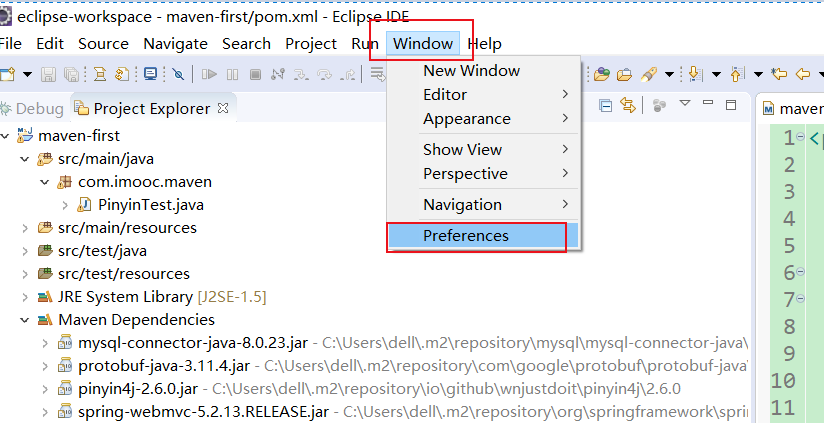Collapse the com.imooc.maven package
The image size is (824, 423).
click(45, 182)
